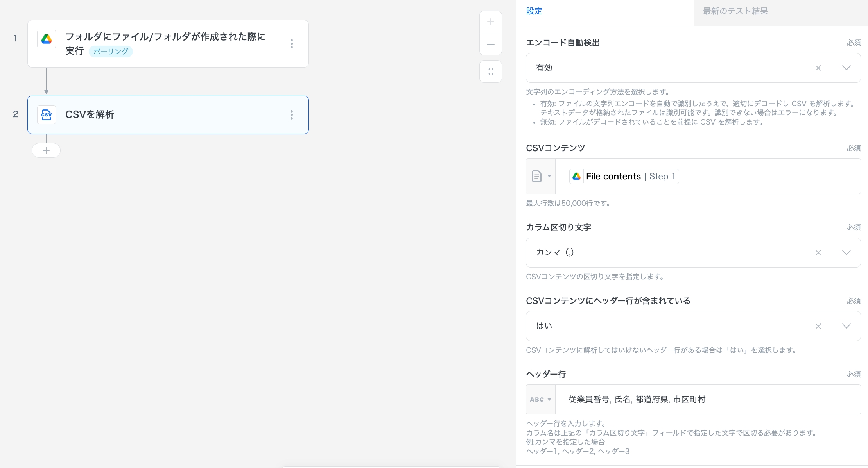Click the ヘッダー行 text input field
The height and width of the screenshot is (468, 868).
pos(708,400)
